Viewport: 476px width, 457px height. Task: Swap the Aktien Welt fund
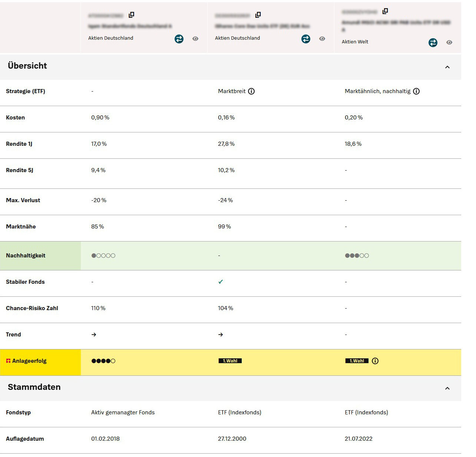click(433, 43)
